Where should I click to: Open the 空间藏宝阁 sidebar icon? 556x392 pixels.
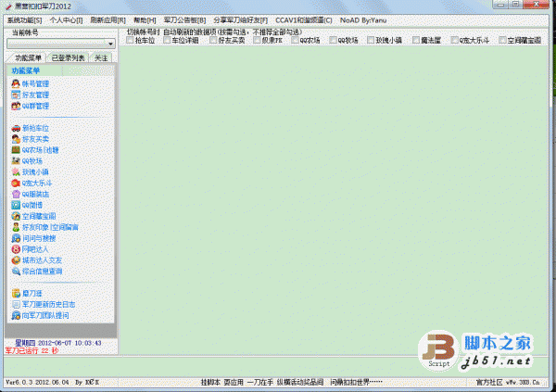tap(16, 216)
